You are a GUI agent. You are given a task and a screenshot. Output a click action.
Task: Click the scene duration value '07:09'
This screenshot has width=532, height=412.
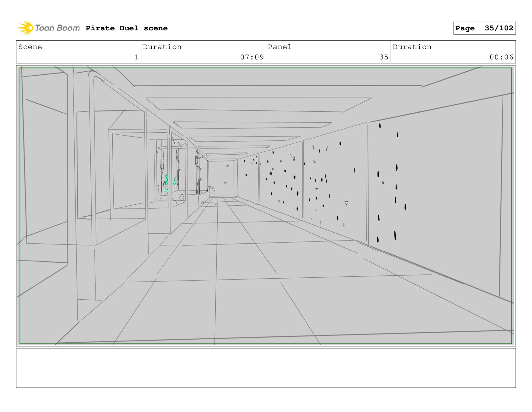[252, 57]
